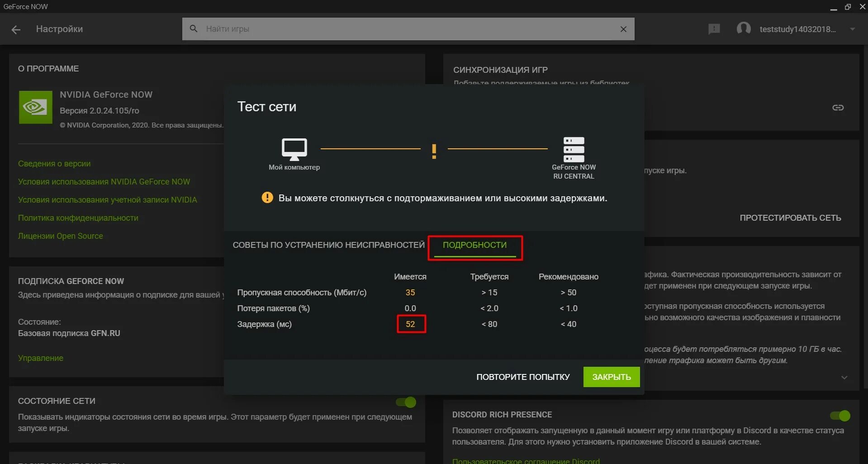
Task: Select the 'Подробности' tab
Action: (475, 245)
